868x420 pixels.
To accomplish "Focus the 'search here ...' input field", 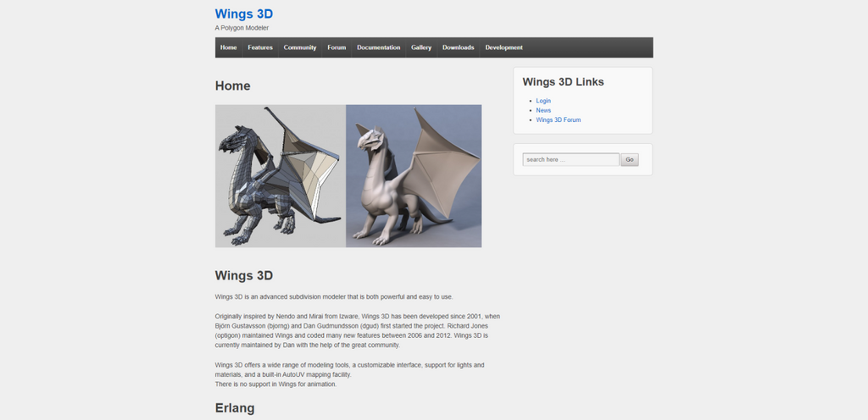I will click(x=570, y=160).
